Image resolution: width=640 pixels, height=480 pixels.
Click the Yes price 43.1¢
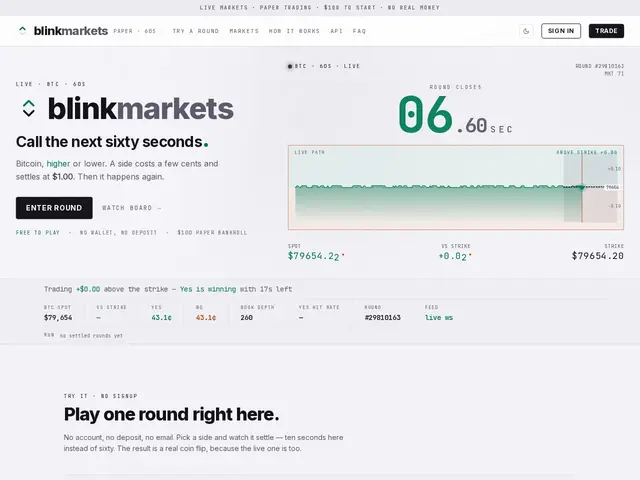pos(161,317)
